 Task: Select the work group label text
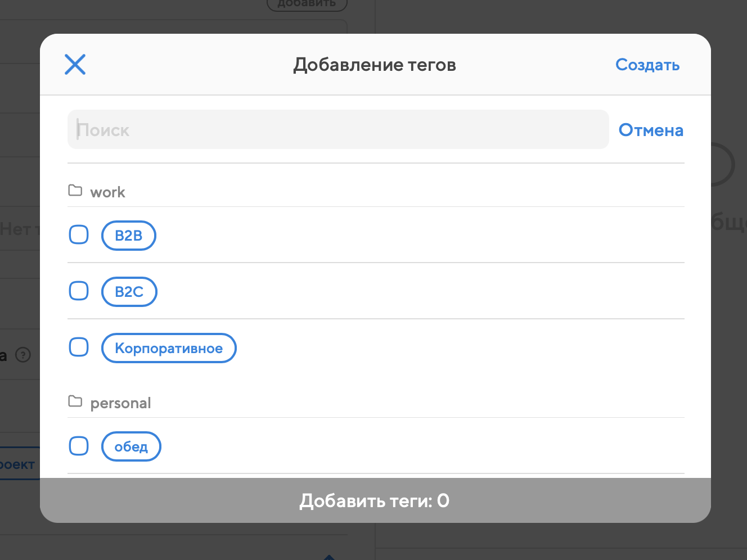107,192
